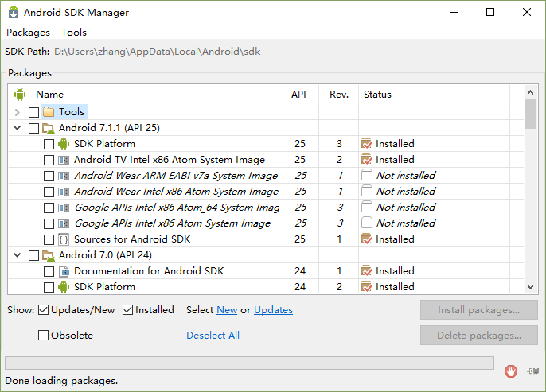This screenshot has height=392, width=546.
Task: Click the Documentation for Android SDK icon
Action: pos(64,271)
